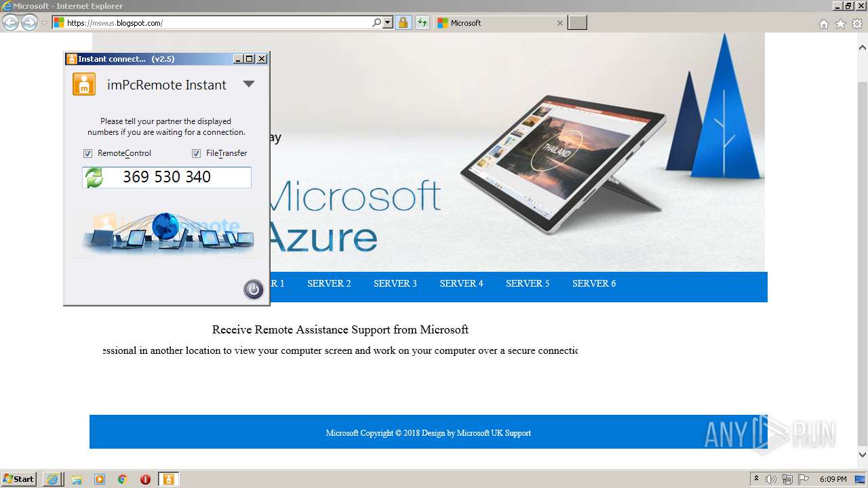
Task: Open the SERVER 4 menu item
Action: (461, 283)
